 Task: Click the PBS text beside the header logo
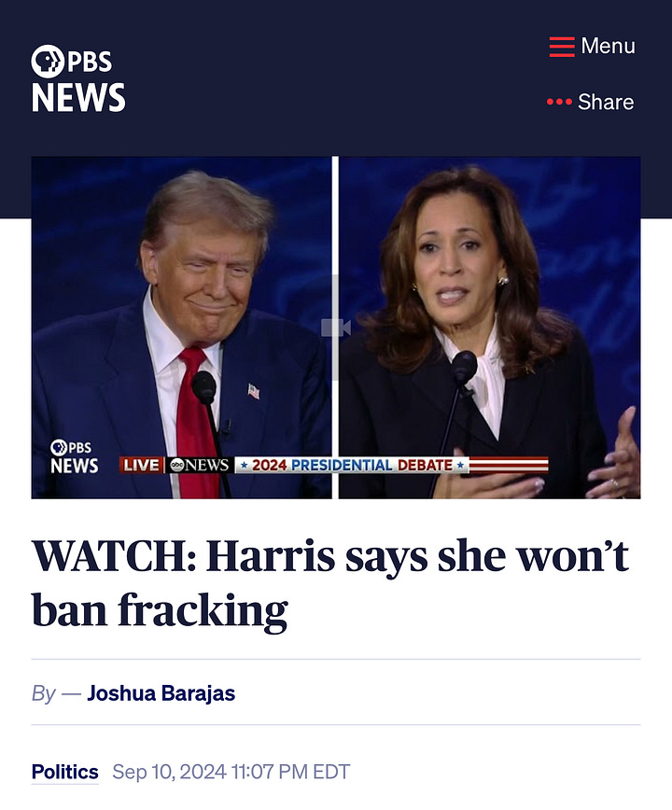coord(90,62)
